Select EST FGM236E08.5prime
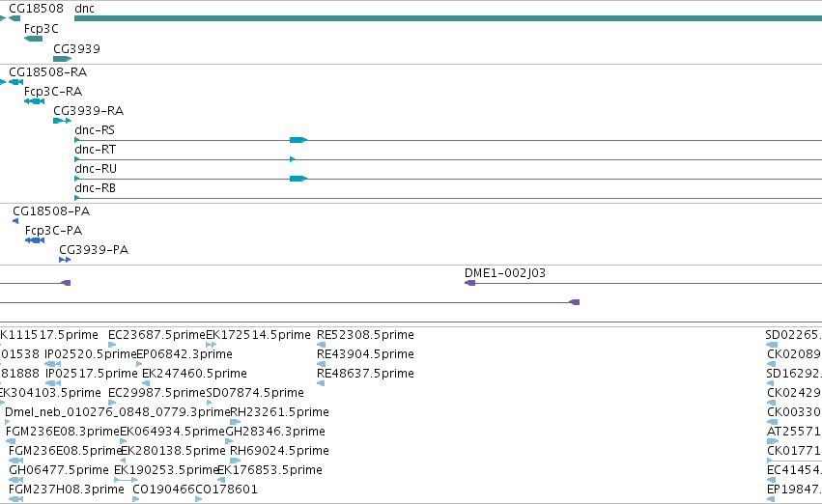The height and width of the screenshot is (504, 822). tap(65, 452)
